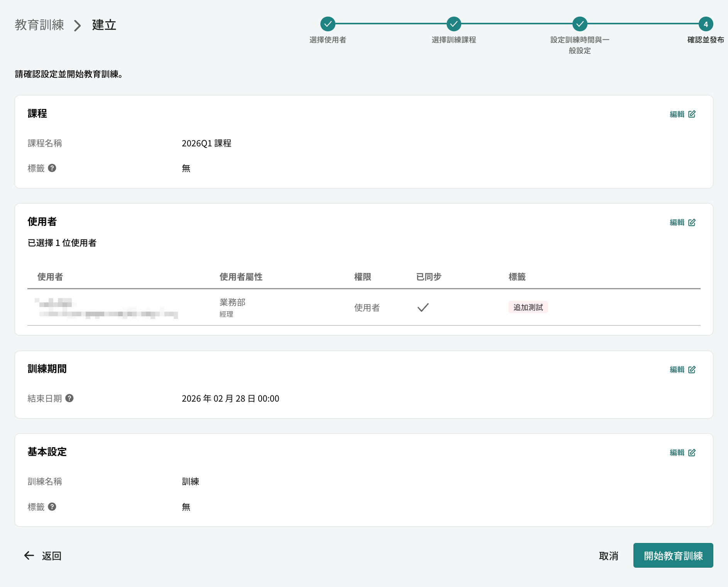Click step 4 circle 確認並發布
This screenshot has width=728, height=587.
[x=706, y=24]
